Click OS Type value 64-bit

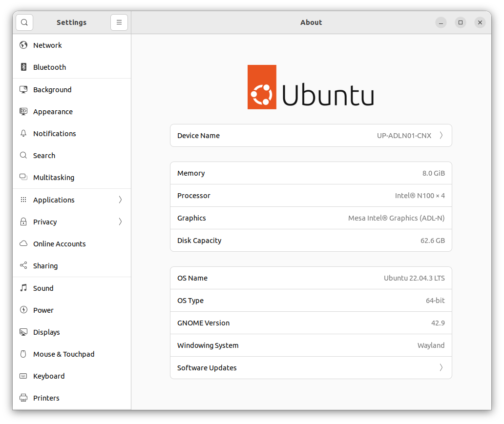(x=435, y=301)
